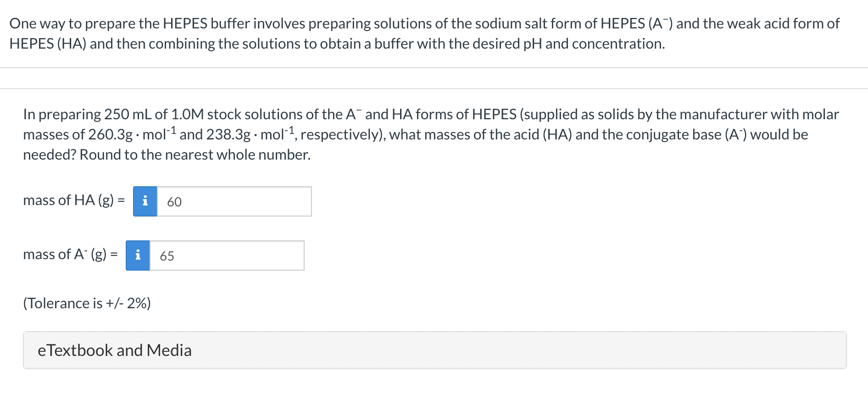Image resolution: width=868 pixels, height=400 pixels.
Task: Open the blue i tooltip for the HA field
Action: point(145,201)
